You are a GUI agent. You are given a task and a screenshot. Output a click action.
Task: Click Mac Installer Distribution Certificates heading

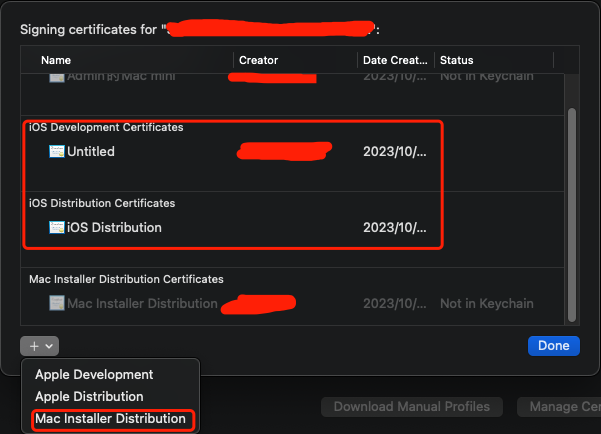(x=126, y=279)
